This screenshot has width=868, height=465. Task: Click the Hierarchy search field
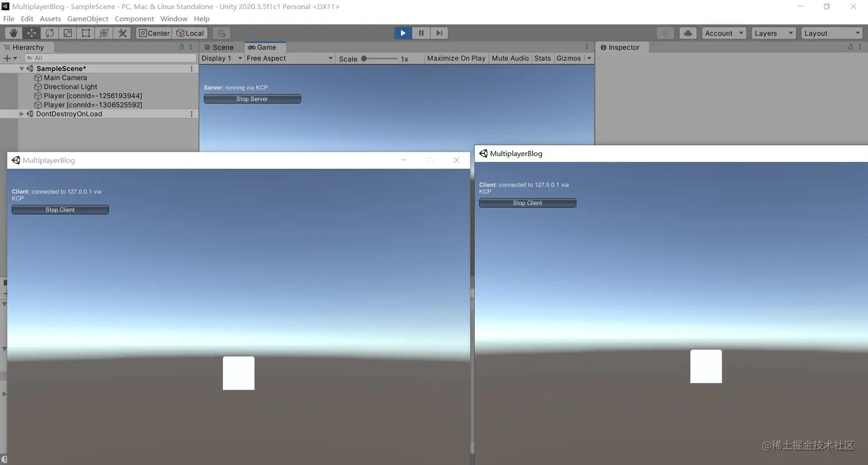coord(110,58)
